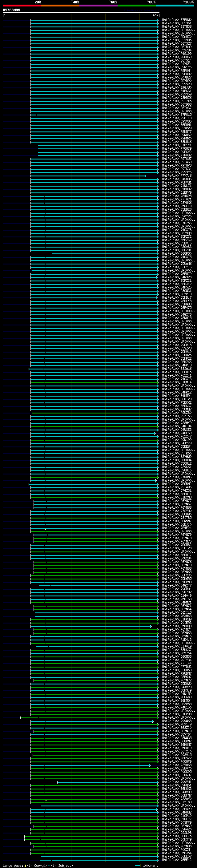Click hit UniRef100_A6YN77
The image size is (197, 868).
(x=177, y=501)
